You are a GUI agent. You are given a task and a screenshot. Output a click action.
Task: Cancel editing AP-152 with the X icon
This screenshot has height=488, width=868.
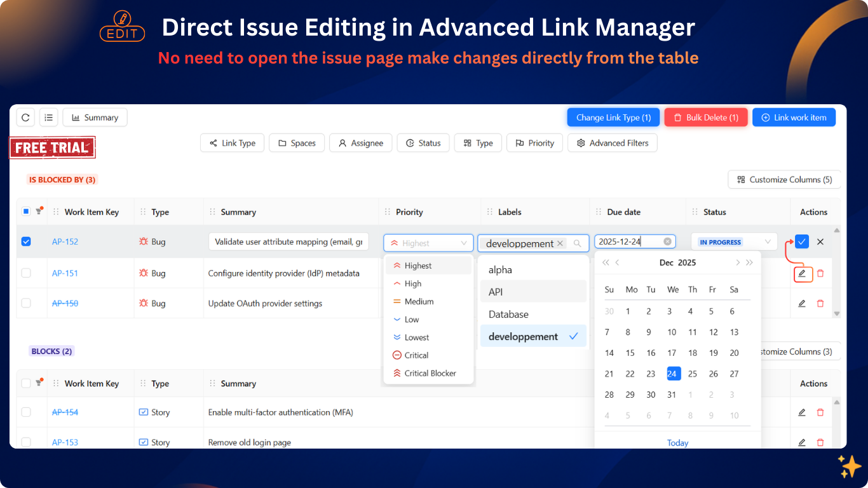(x=818, y=241)
